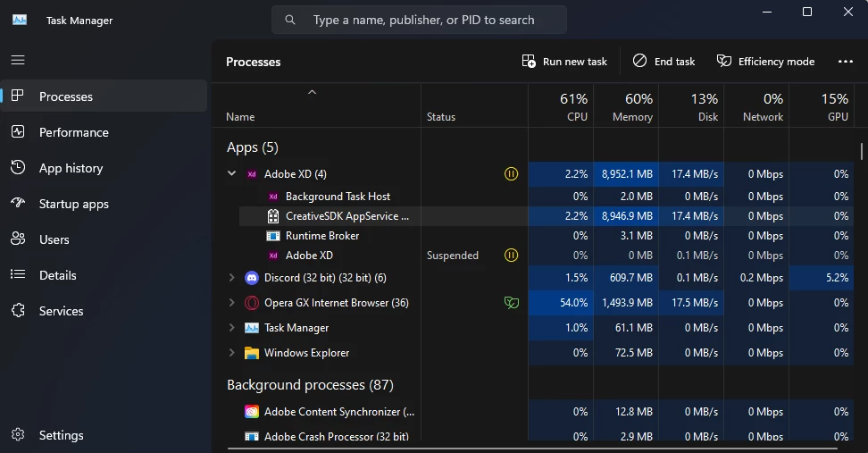Switch to the Performance page
The height and width of the screenshot is (453, 868).
click(x=104, y=132)
